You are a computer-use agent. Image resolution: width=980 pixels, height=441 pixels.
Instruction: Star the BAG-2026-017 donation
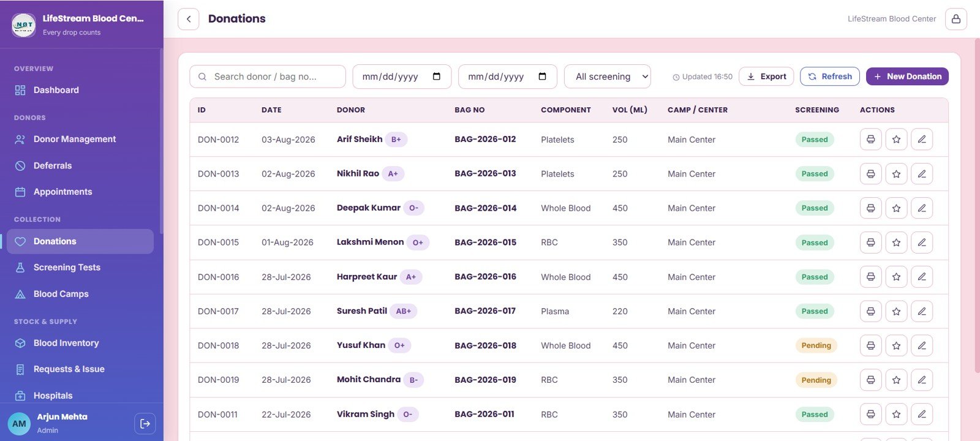896,311
